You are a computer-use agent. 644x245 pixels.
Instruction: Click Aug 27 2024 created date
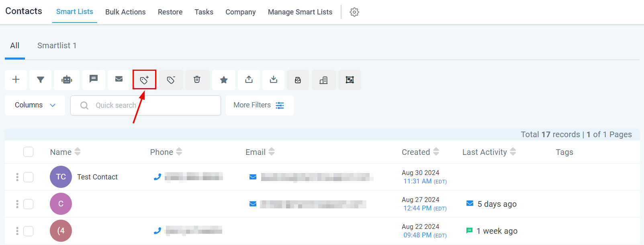coord(420,200)
